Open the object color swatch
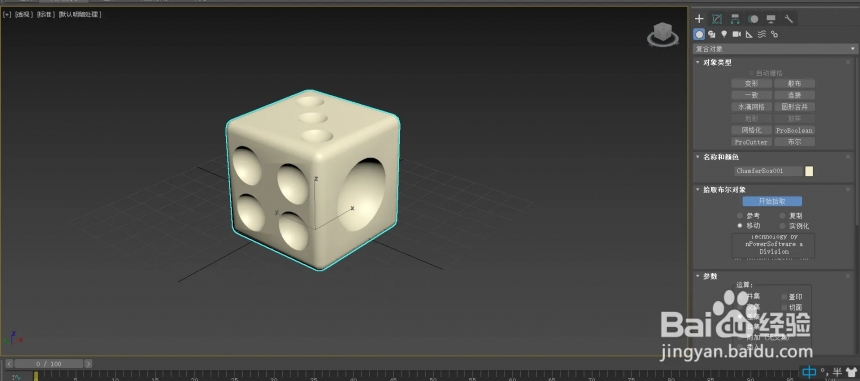The image size is (860, 381). click(x=809, y=171)
